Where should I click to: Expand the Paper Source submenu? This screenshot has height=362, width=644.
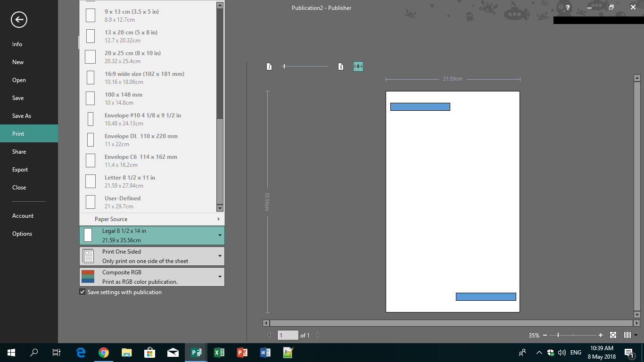152,219
